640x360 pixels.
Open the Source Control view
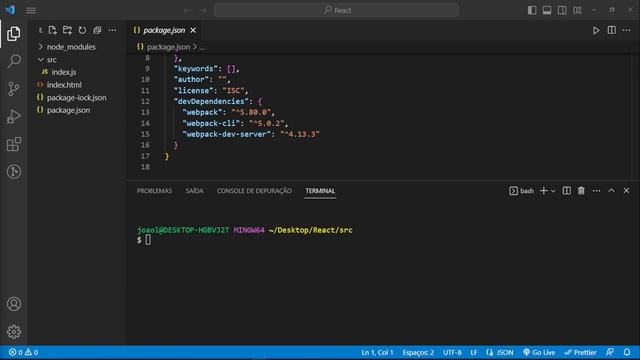13,89
